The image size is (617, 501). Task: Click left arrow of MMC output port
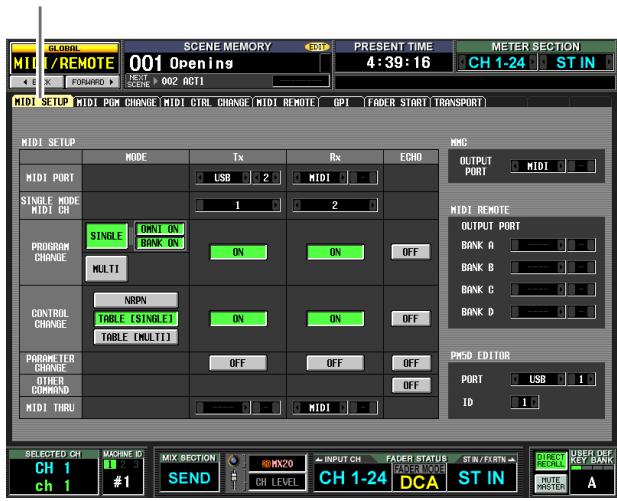(515, 166)
